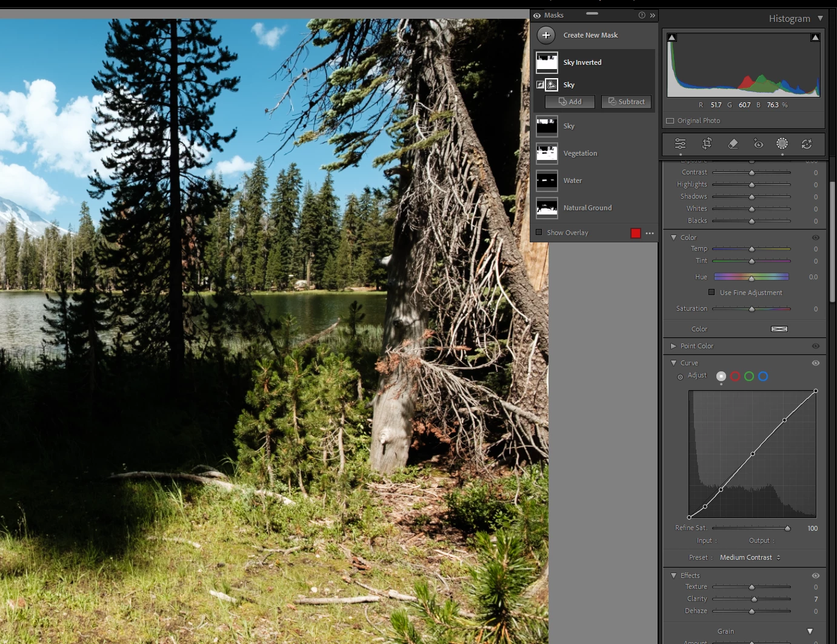Screen dimensions: 837x644
Task: Check Use Fine Adjustment option
Action: point(712,292)
